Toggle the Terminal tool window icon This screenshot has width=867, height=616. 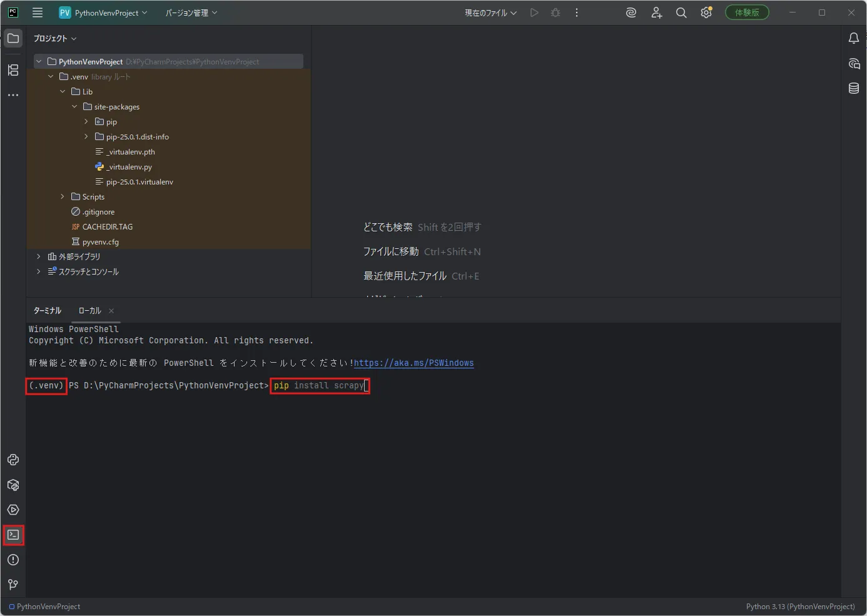[13, 535]
